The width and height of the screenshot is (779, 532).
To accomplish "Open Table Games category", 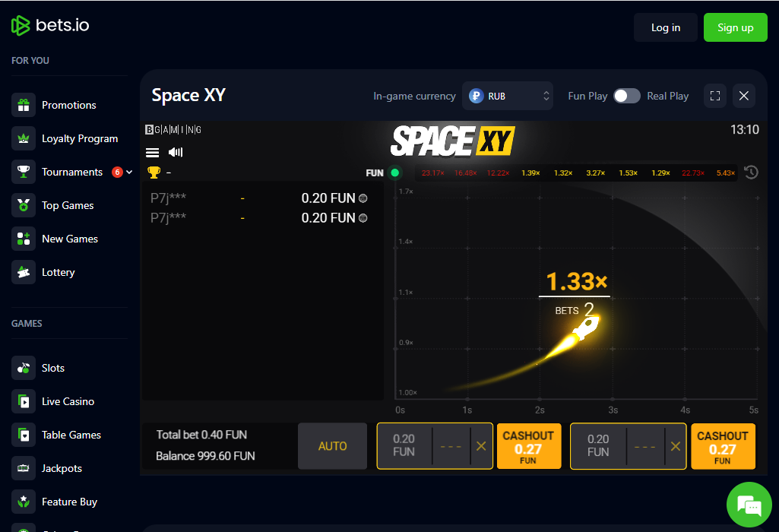I will pyautogui.click(x=69, y=435).
